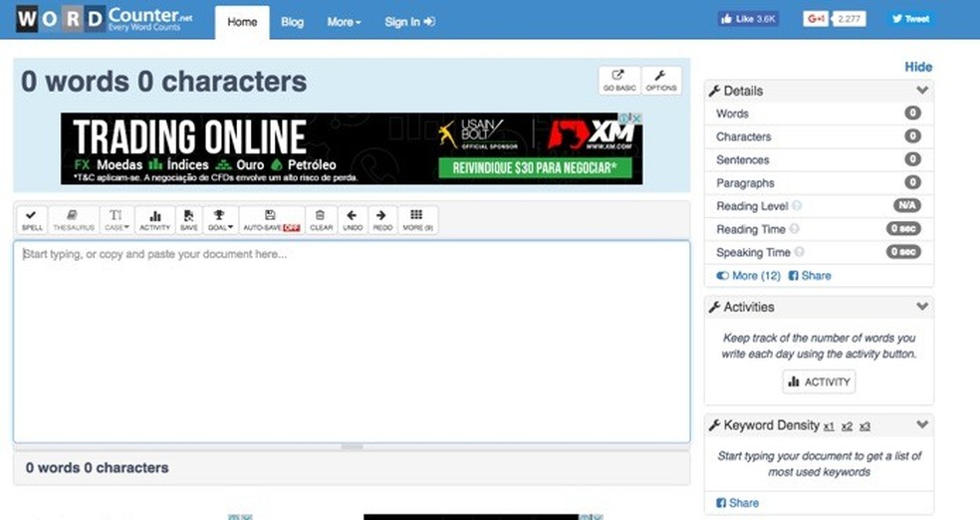
Task: Click the Details panel wrench icon
Action: 715,91
